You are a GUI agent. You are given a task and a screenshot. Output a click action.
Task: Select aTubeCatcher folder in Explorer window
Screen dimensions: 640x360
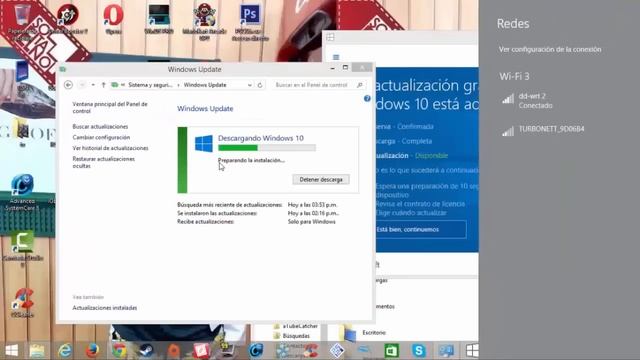click(296, 326)
